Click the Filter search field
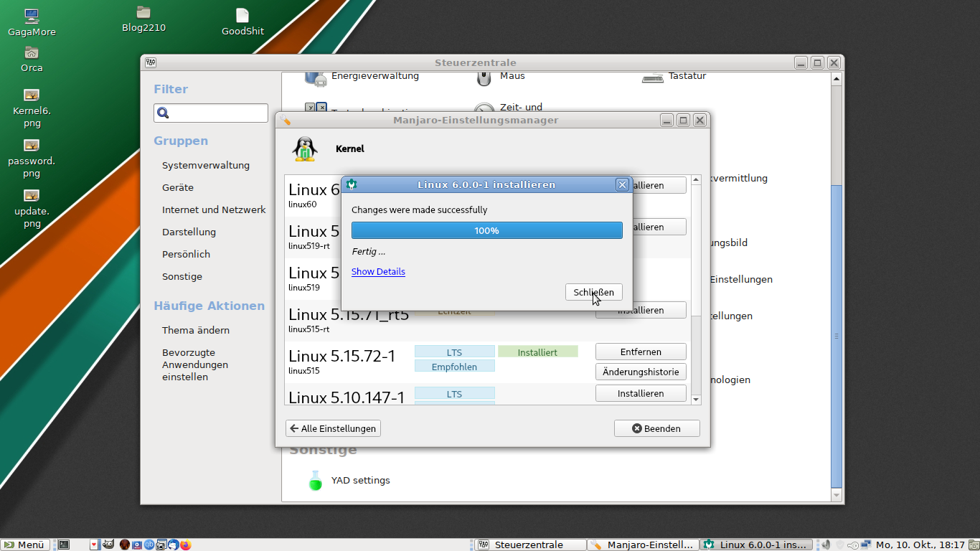The height and width of the screenshot is (551, 980). tap(210, 113)
